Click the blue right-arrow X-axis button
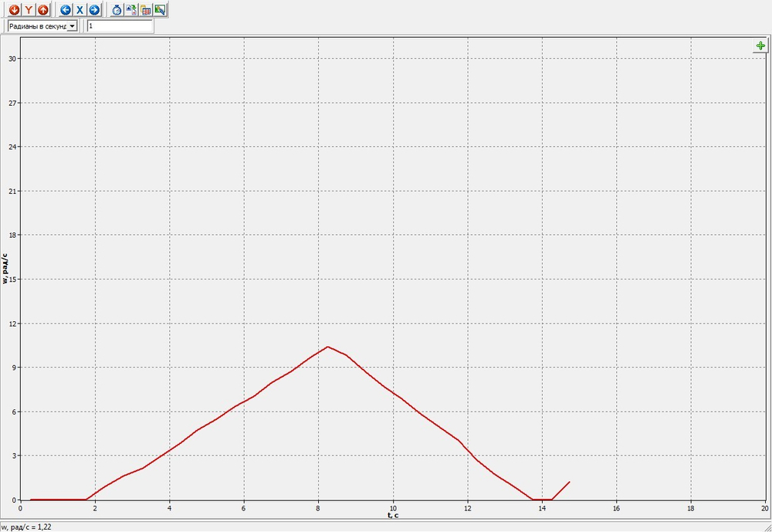 (94, 9)
